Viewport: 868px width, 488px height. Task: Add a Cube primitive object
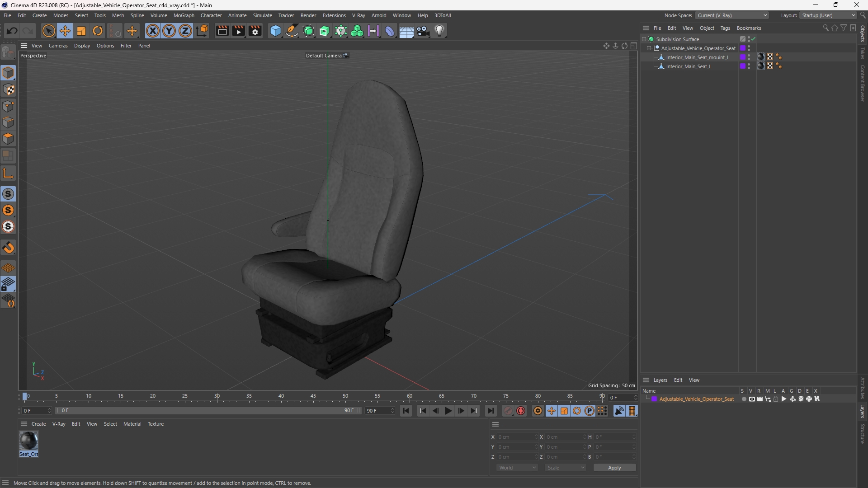(x=275, y=31)
